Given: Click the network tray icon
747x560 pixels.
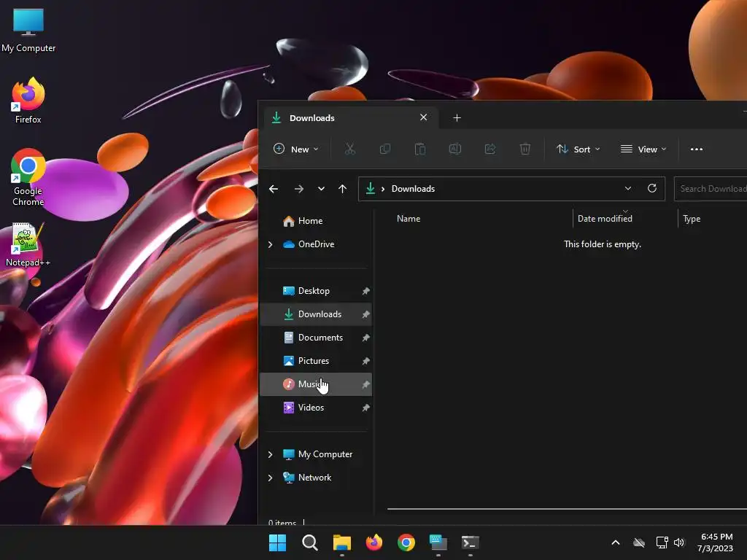Looking at the screenshot, I should click(662, 542).
